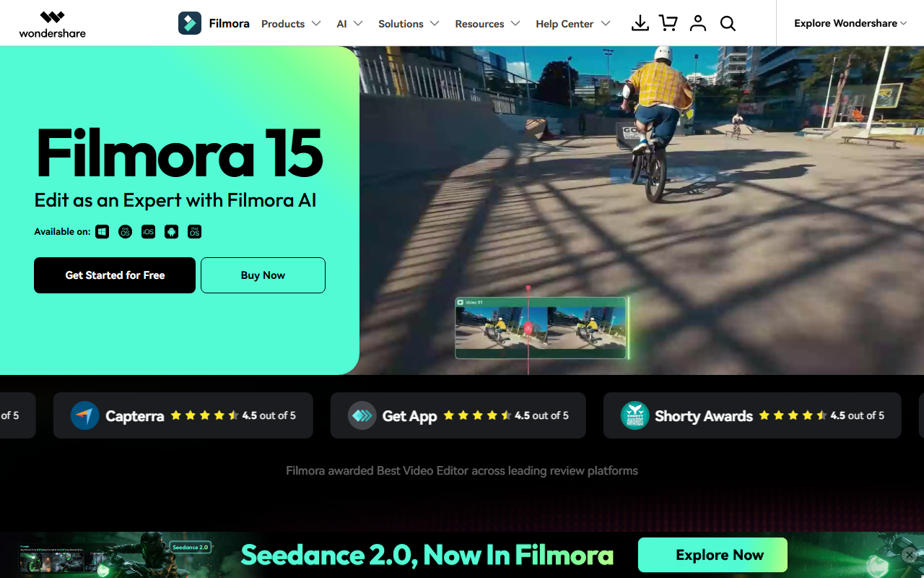Open the shopping cart icon
The image size is (924, 578).
coord(668,23)
